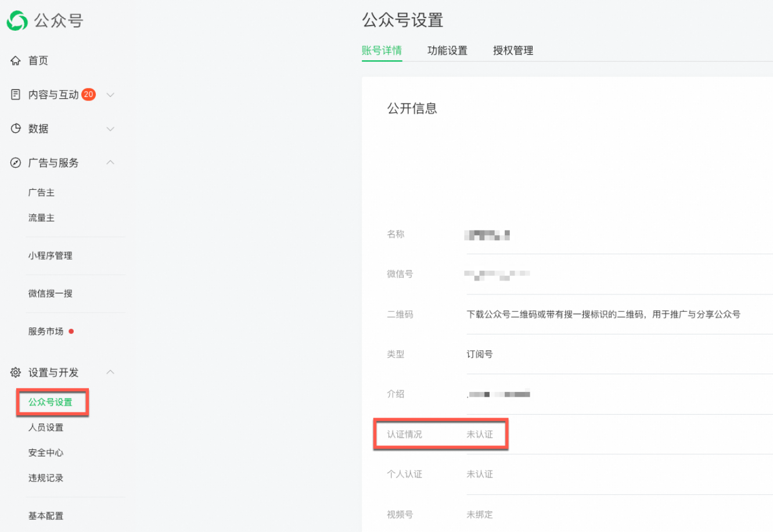773x532 pixels.
Task: Click the compass icon beside 广告与服务
Action: [16, 163]
